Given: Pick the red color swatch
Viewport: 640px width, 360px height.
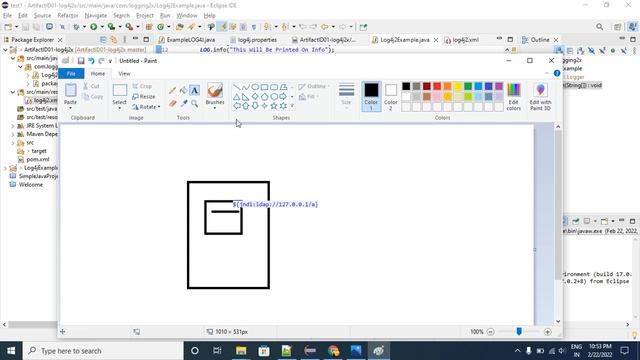Looking at the screenshot, I should tap(437, 86).
